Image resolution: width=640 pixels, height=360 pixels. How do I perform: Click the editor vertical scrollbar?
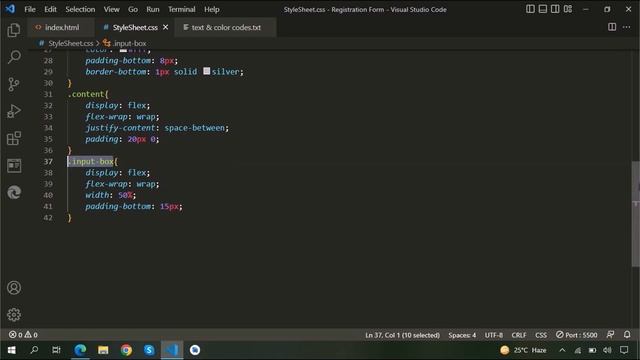point(636,215)
